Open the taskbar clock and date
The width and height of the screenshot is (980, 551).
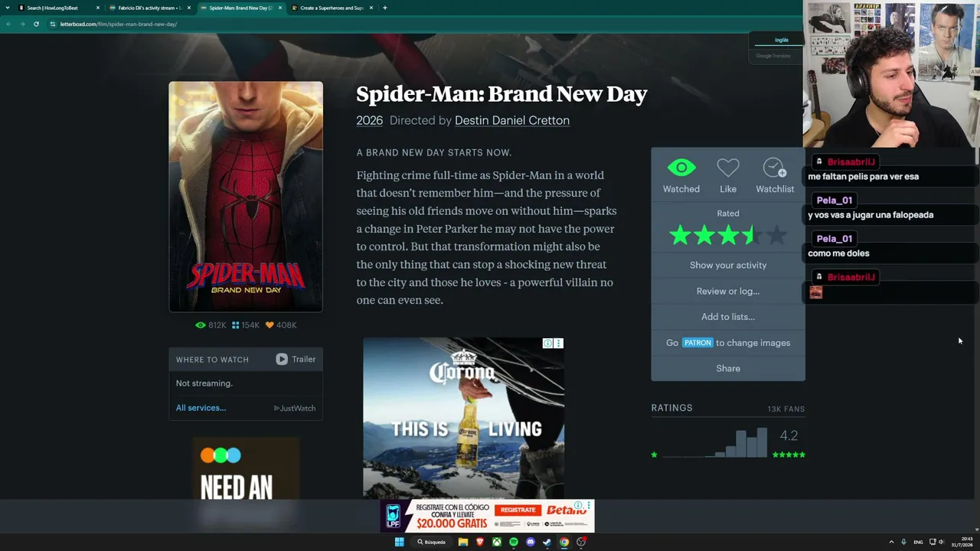click(961, 542)
